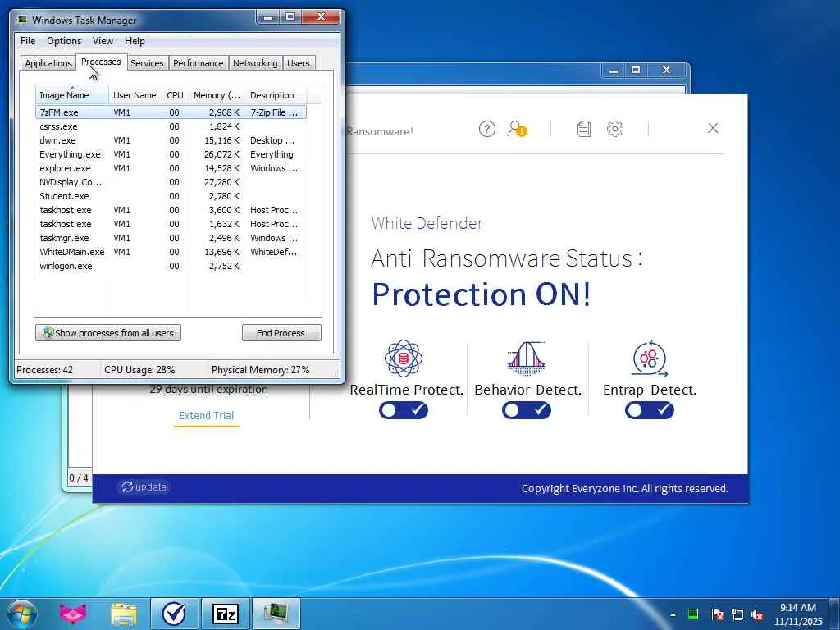
Task: Open Task Manager Options menu
Action: [64, 41]
